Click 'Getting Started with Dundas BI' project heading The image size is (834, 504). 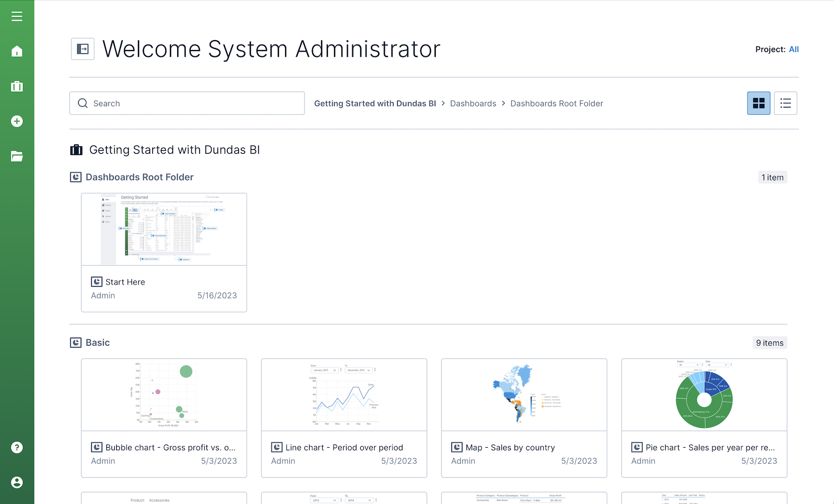pyautogui.click(x=175, y=150)
